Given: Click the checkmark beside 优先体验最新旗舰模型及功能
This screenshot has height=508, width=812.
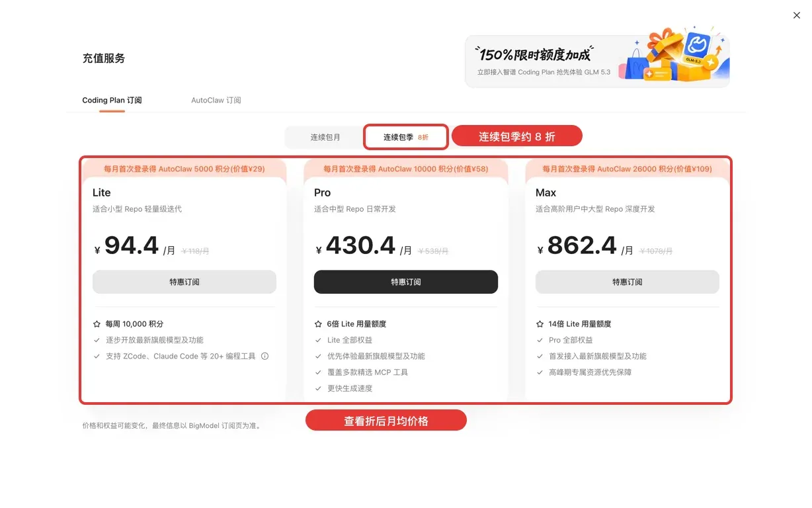Looking at the screenshot, I should [x=318, y=356].
